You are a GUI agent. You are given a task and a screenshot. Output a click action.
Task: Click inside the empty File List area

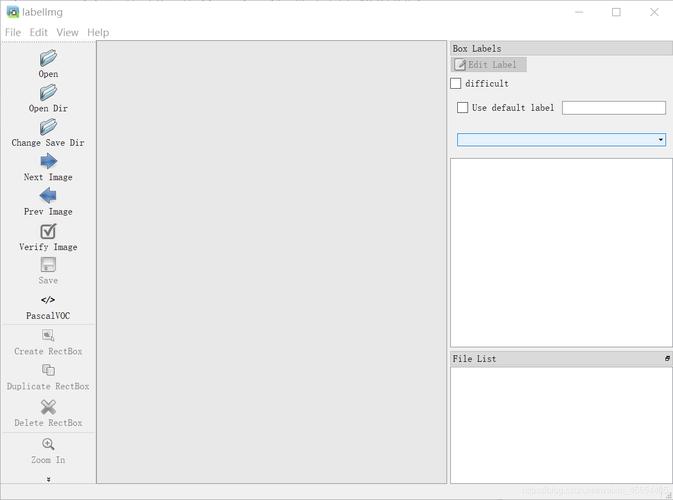[560, 425]
